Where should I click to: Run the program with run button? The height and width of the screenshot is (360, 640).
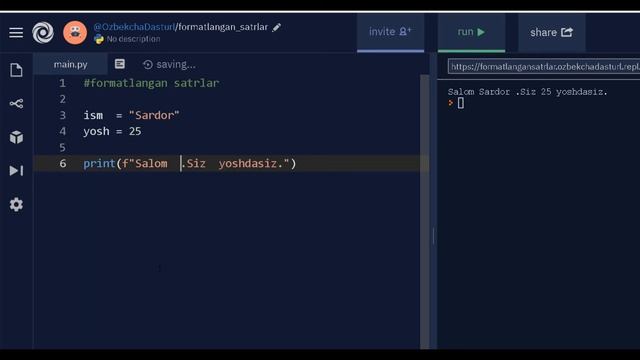coord(471,32)
